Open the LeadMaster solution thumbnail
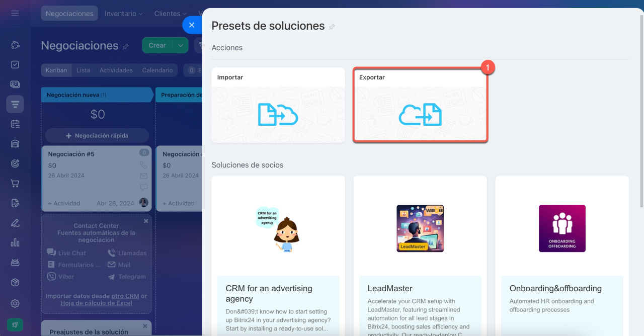The width and height of the screenshot is (644, 336). 420,228
